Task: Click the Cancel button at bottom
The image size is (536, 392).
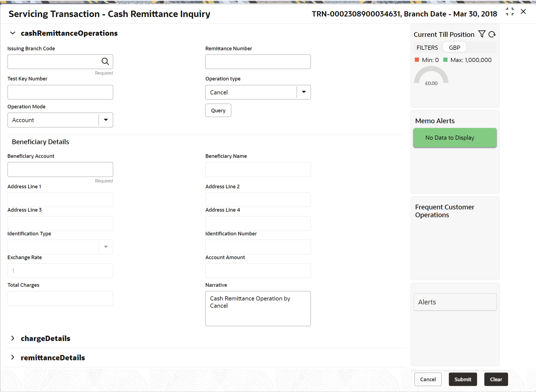Action: 428,379
